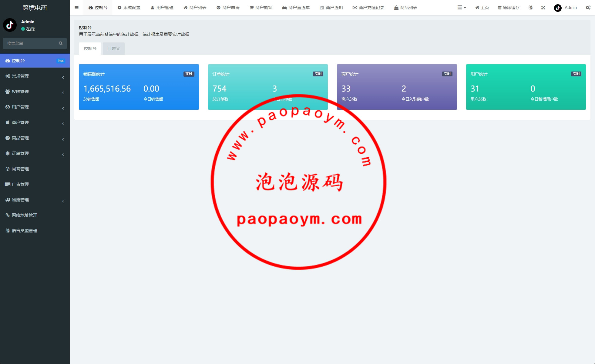Click the language switch icon
Image resolution: width=595 pixels, height=364 pixels.
[x=530, y=8]
